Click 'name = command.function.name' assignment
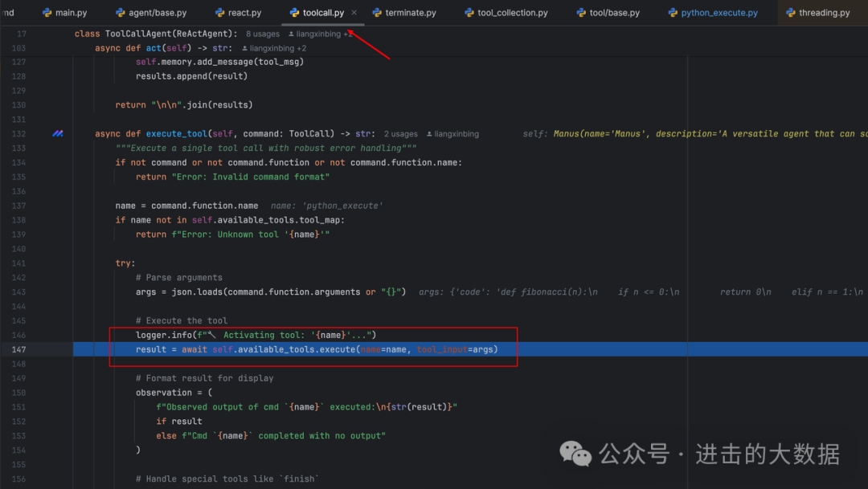The width and height of the screenshot is (868, 489). coord(186,206)
